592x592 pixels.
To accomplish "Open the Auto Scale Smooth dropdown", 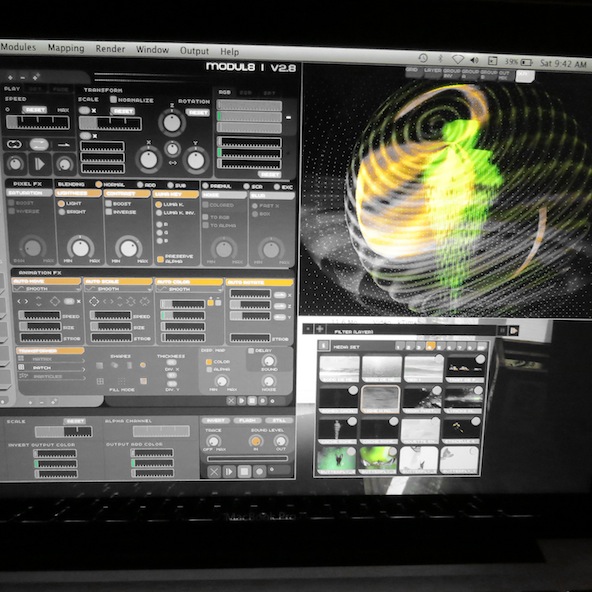I will [118, 289].
